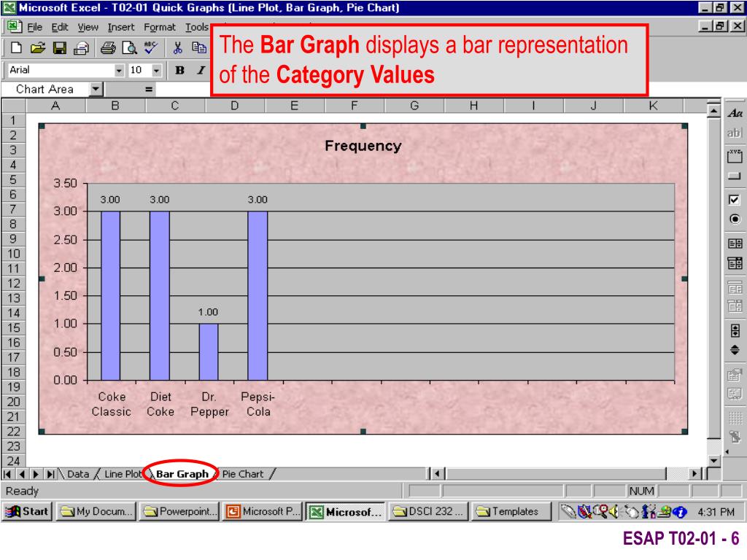Switch to the Pie Chart sheet tab
This screenshot has height=560, width=747.
(x=242, y=474)
